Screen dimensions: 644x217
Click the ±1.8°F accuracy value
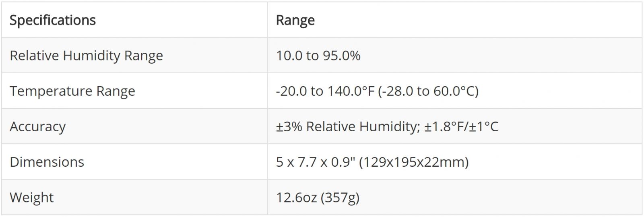pyautogui.click(x=444, y=126)
